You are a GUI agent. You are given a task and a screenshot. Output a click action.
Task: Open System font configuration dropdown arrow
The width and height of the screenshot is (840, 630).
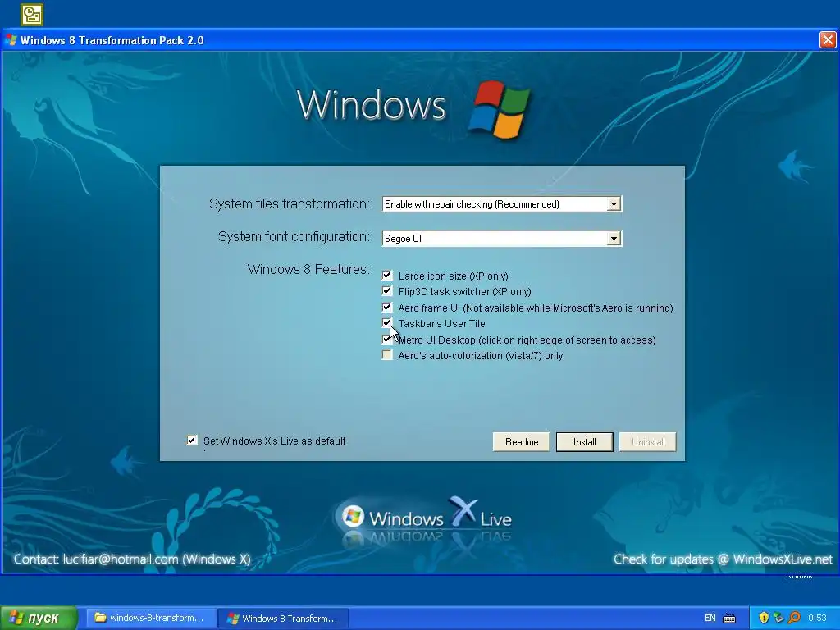click(x=614, y=239)
